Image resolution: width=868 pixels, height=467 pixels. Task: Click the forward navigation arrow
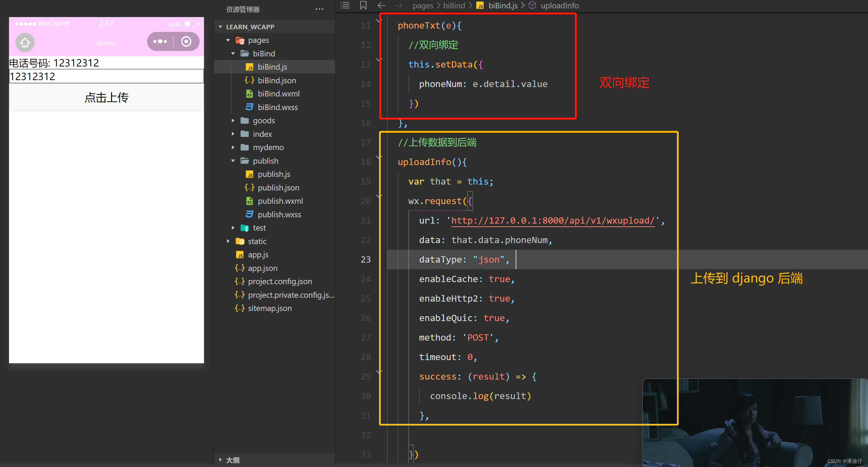(399, 5)
